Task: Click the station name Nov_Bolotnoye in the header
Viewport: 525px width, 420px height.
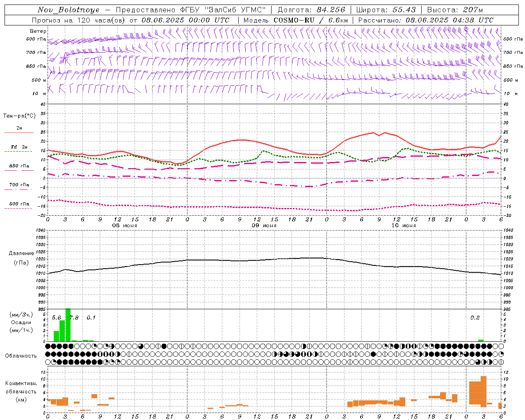Action: click(68, 10)
